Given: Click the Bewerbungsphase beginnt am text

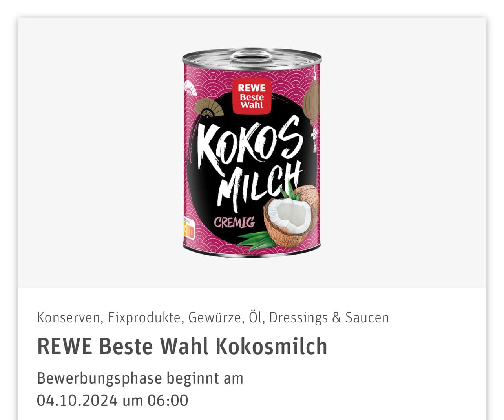Looking at the screenshot, I should coord(140,378).
